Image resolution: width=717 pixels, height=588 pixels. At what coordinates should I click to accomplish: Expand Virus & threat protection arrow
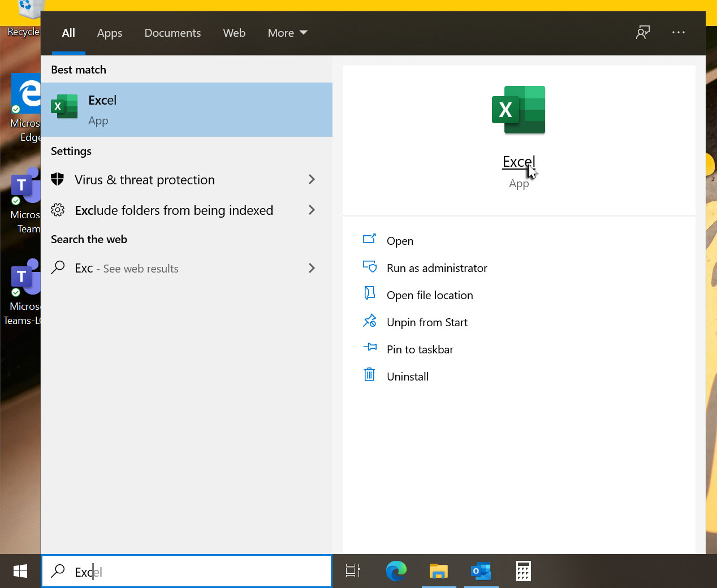[x=312, y=180]
